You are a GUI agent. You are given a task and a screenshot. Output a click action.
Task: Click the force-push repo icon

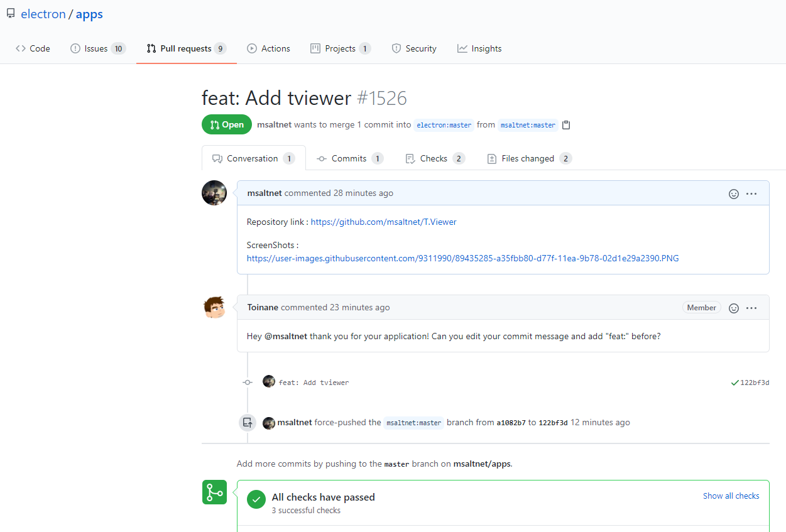(x=248, y=423)
